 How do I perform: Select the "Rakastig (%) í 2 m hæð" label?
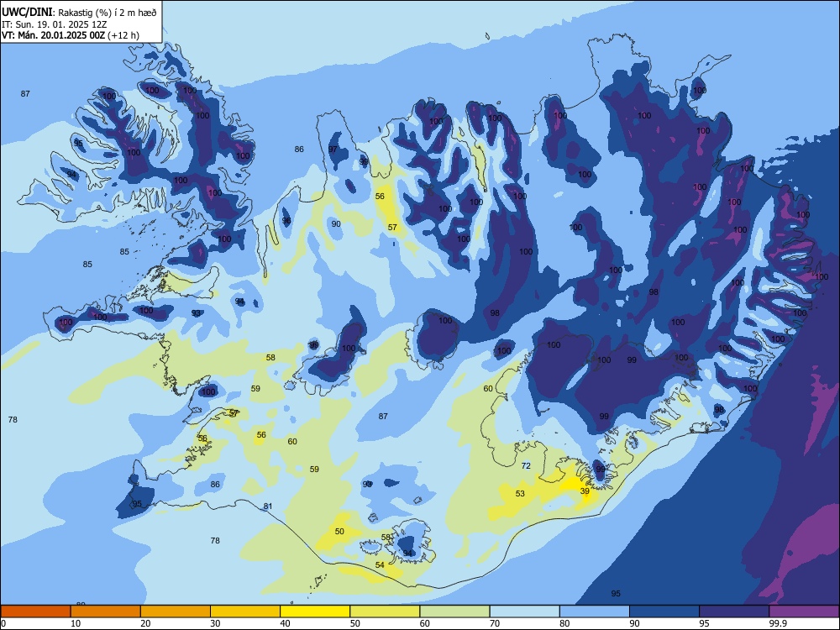pos(108,13)
